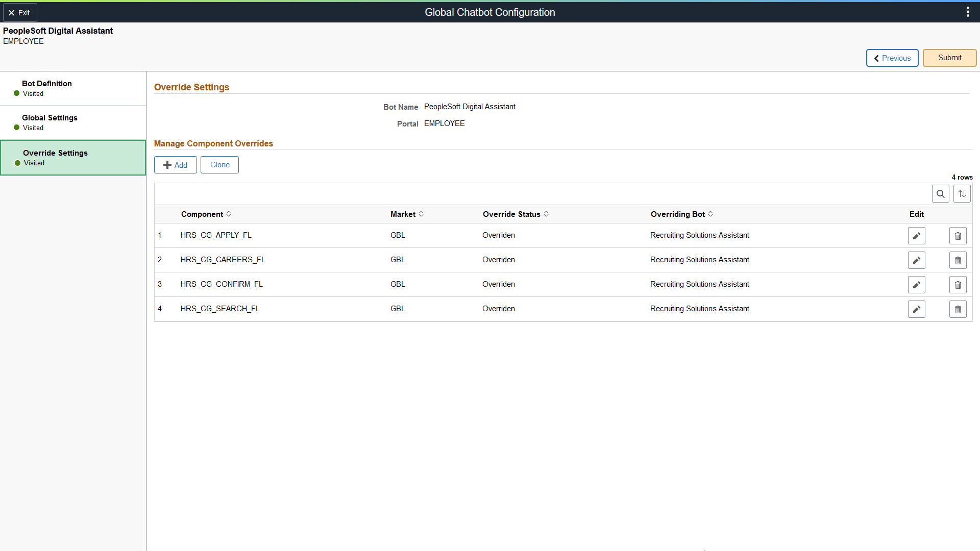Image resolution: width=980 pixels, height=551 pixels.
Task: Edit the HRS_CG_CONFIRM_FL override
Action: (916, 284)
